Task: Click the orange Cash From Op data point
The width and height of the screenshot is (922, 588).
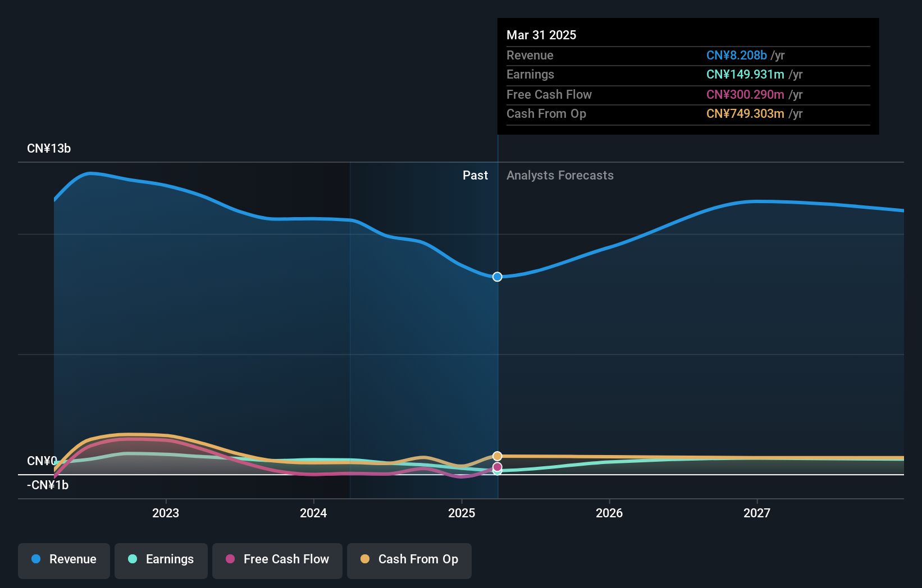Action: point(497,456)
